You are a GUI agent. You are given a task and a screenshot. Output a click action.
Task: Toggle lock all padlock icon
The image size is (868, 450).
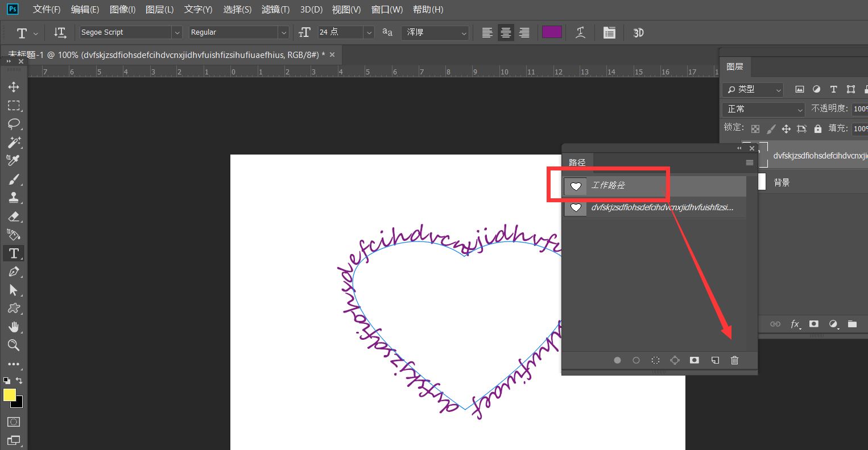click(817, 129)
